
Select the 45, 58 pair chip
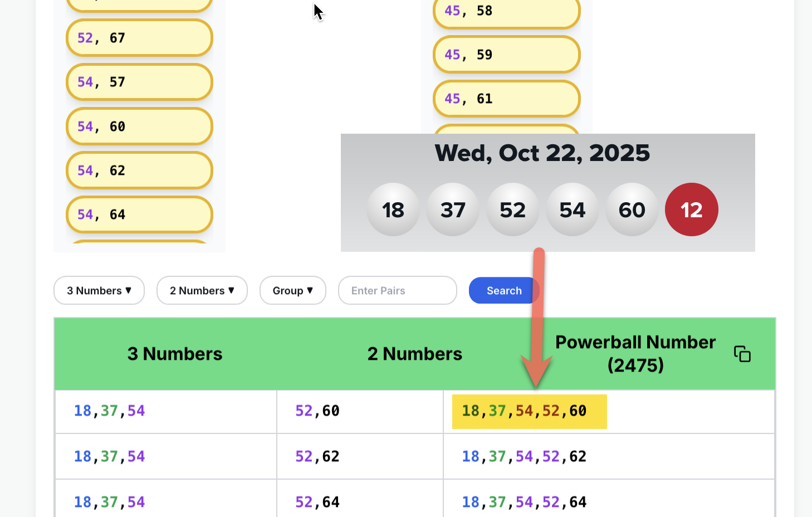[506, 11]
